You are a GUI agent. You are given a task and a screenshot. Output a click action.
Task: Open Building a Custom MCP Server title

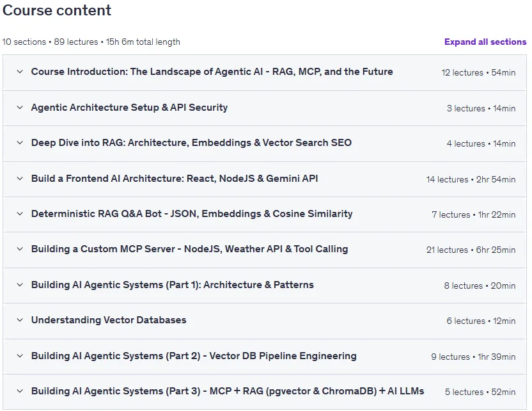tap(190, 249)
